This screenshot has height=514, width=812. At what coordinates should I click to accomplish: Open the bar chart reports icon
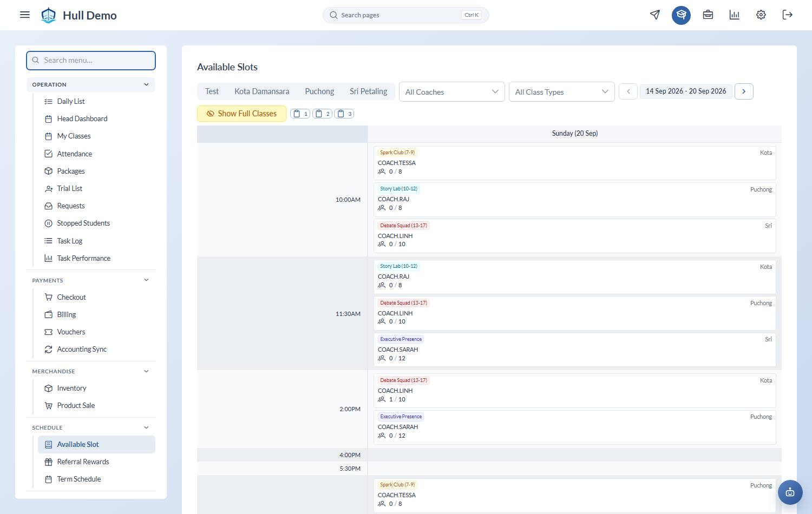tap(734, 15)
